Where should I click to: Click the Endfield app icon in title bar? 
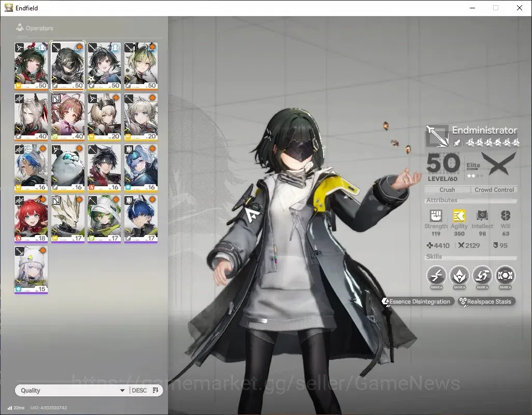[8, 7]
